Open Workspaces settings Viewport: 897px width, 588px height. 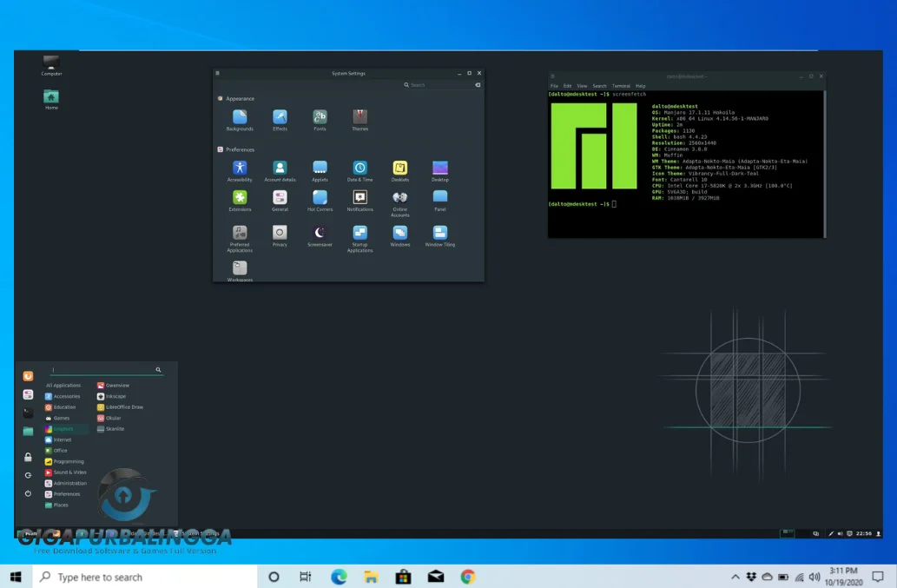tap(240, 268)
